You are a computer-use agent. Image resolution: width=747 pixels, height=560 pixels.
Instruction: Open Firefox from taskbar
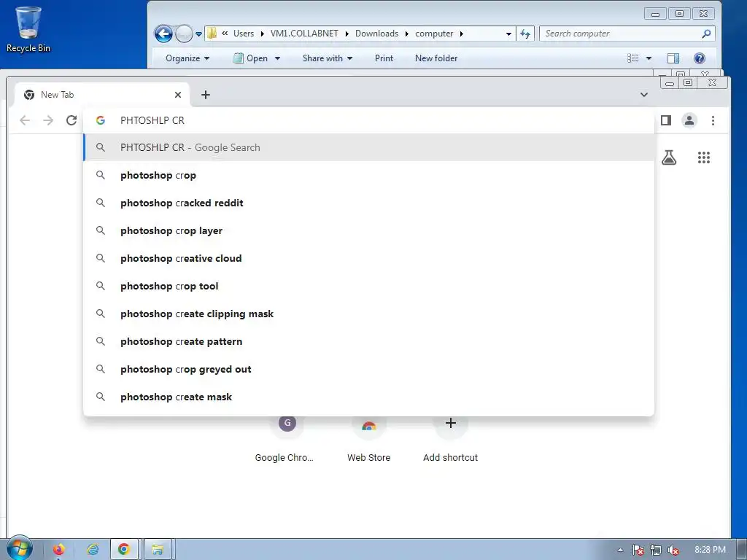tap(58, 550)
